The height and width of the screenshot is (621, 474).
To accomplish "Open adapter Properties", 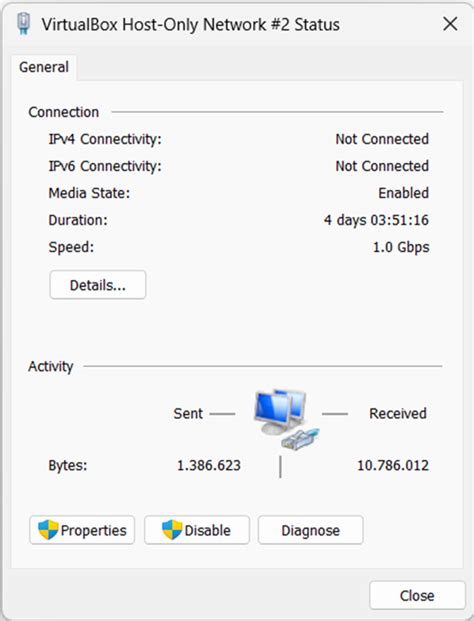I will [82, 530].
